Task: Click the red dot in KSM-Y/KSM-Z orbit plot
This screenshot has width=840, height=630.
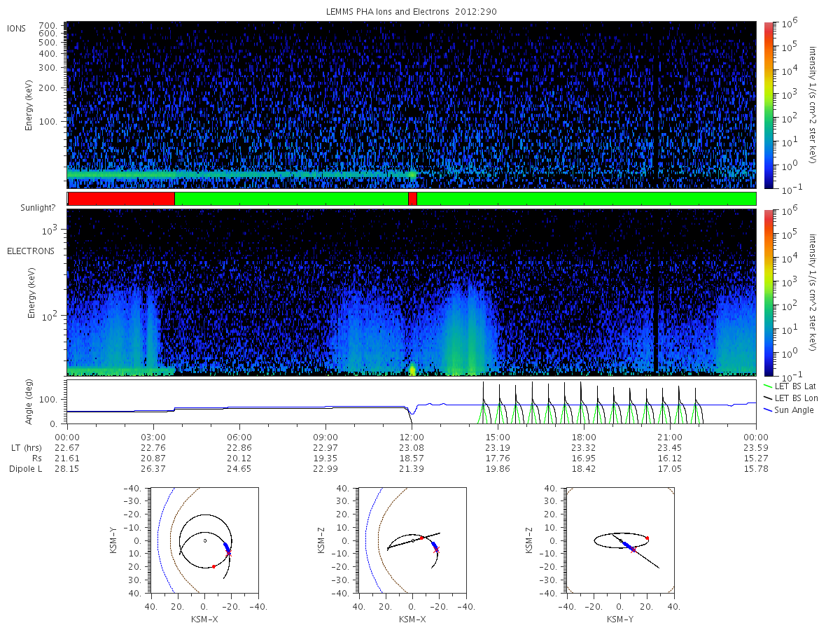Action: (647, 538)
